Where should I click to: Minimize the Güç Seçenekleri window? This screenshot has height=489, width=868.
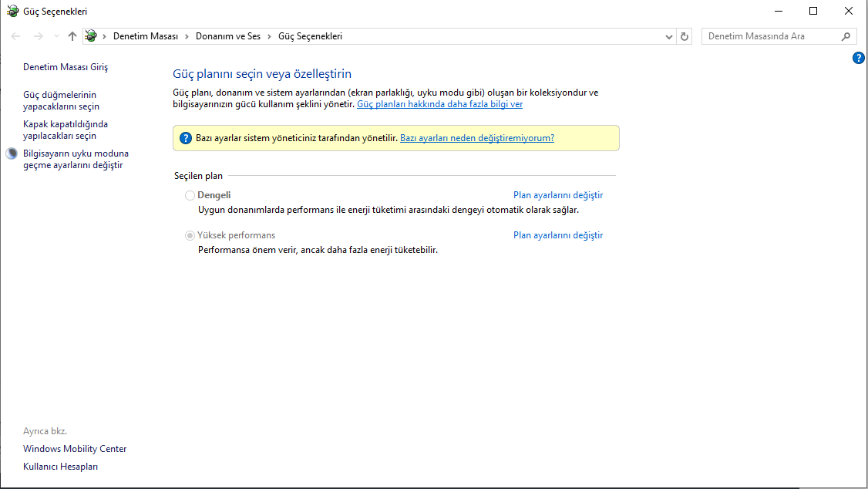tap(779, 11)
